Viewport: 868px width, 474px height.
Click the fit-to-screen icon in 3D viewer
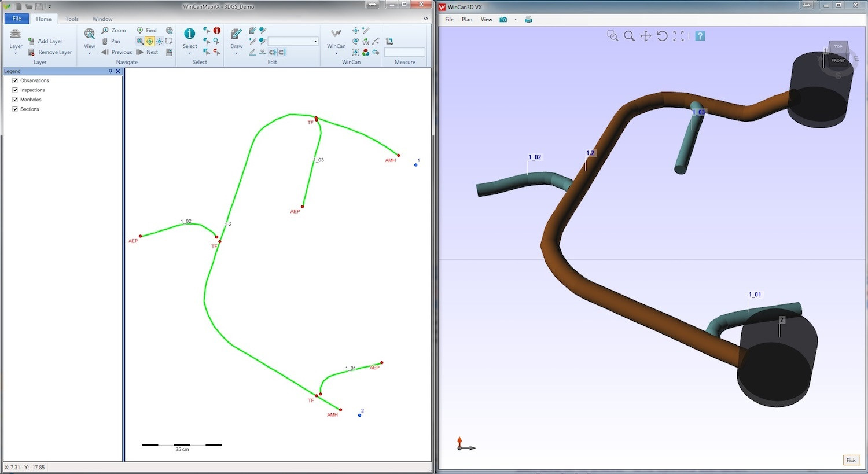click(x=679, y=36)
